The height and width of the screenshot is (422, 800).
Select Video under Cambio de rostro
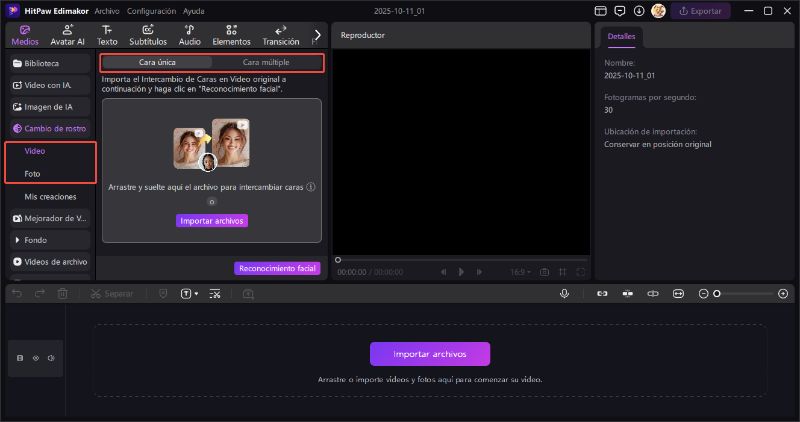click(35, 151)
